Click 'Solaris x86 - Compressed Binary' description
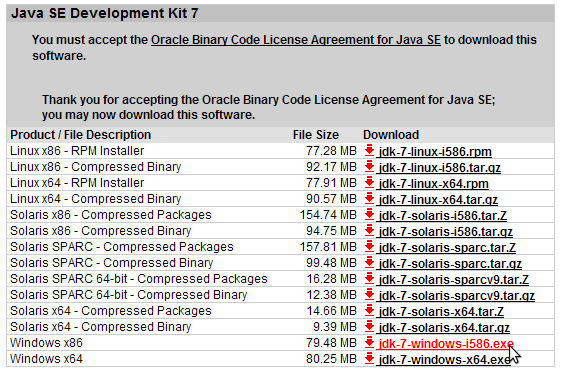Viewport: 561px width, 374px height. click(101, 231)
